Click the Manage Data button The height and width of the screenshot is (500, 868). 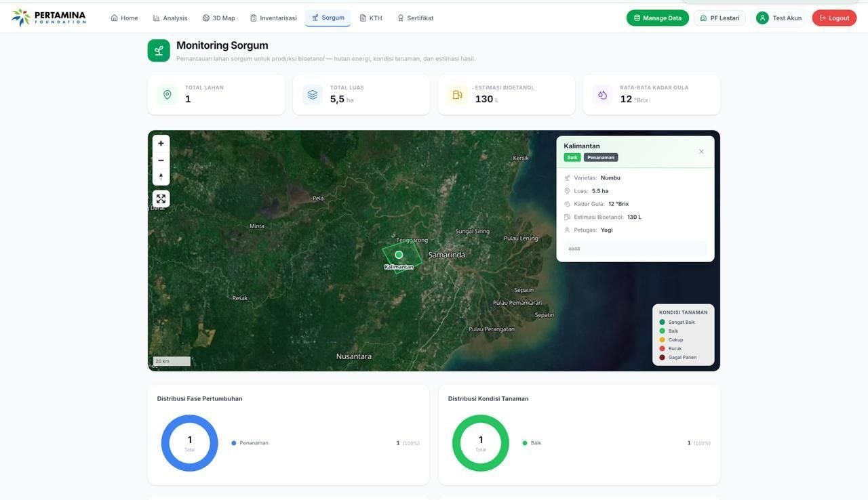[657, 18]
